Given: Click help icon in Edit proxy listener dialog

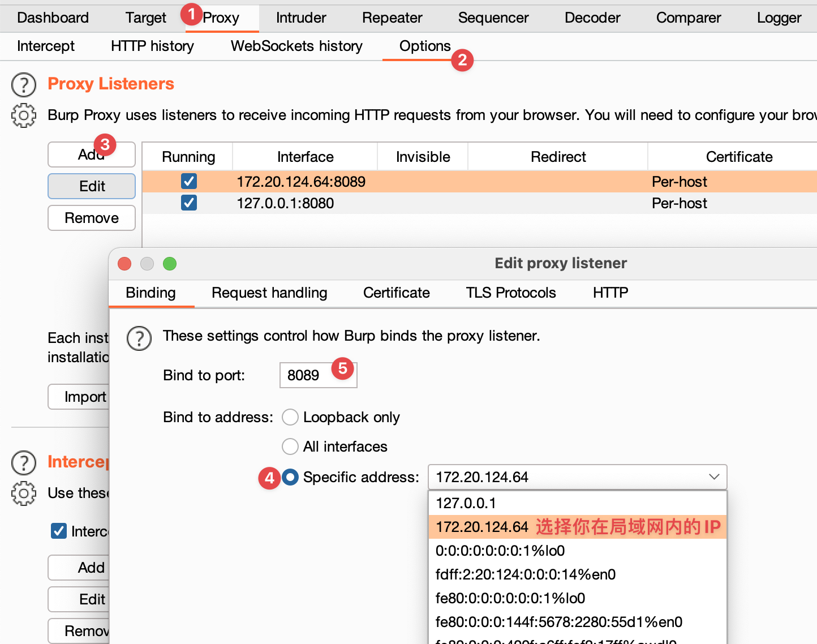Looking at the screenshot, I should coord(139,338).
